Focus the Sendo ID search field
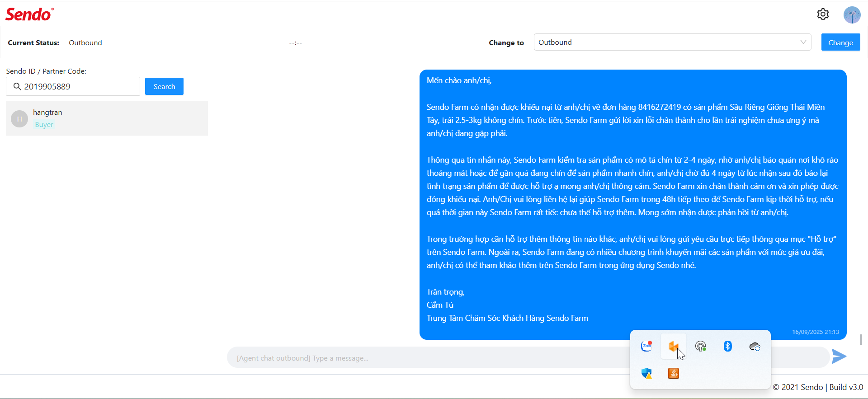Viewport: 868px width, 399px height. click(73, 86)
